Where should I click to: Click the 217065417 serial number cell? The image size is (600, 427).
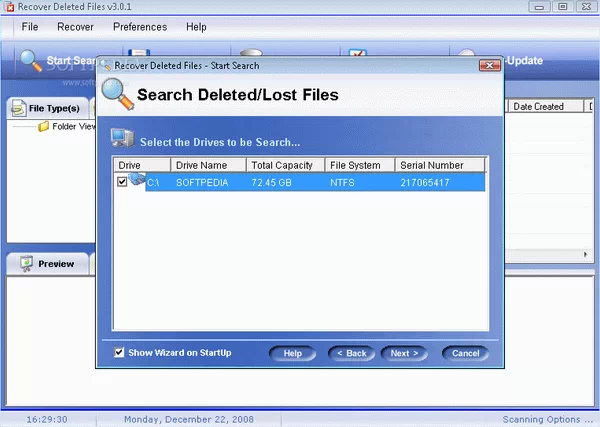(425, 183)
